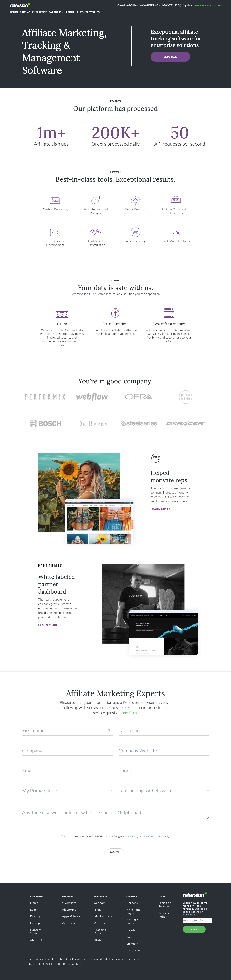The height and width of the screenshot is (980, 231).
Task: Click the Dashboard Customization gauge icon
Action: (x=95, y=232)
